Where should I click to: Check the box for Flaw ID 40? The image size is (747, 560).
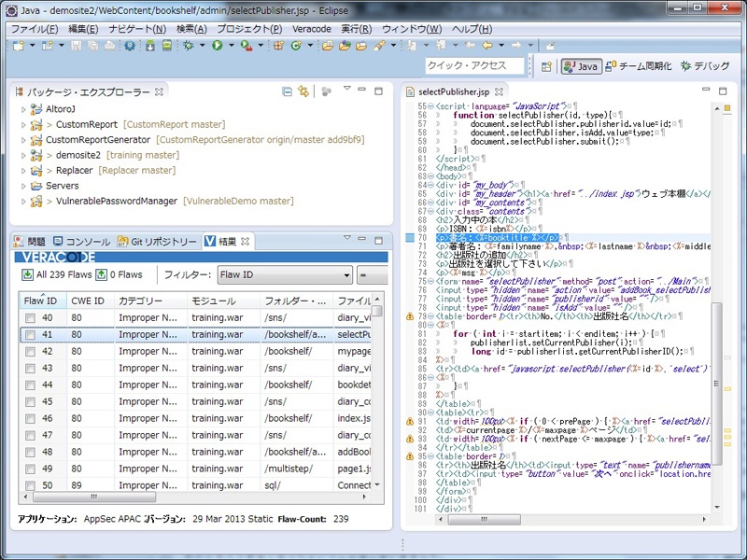(30, 318)
